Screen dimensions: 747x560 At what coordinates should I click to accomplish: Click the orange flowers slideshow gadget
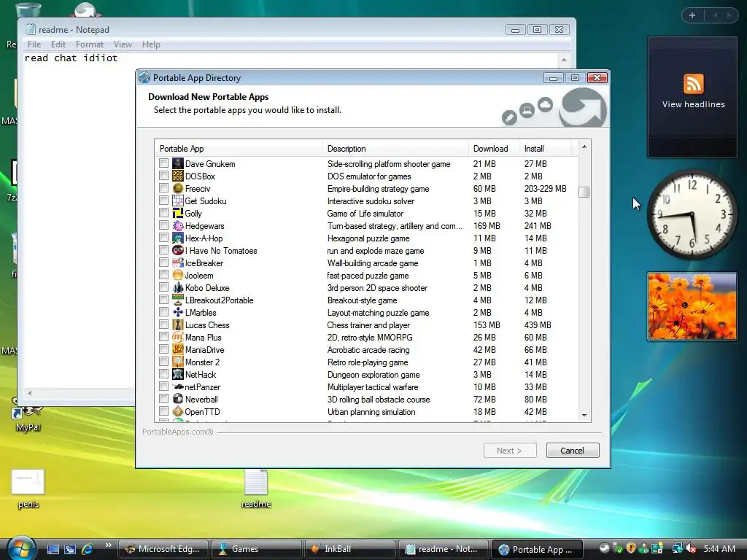(x=692, y=306)
